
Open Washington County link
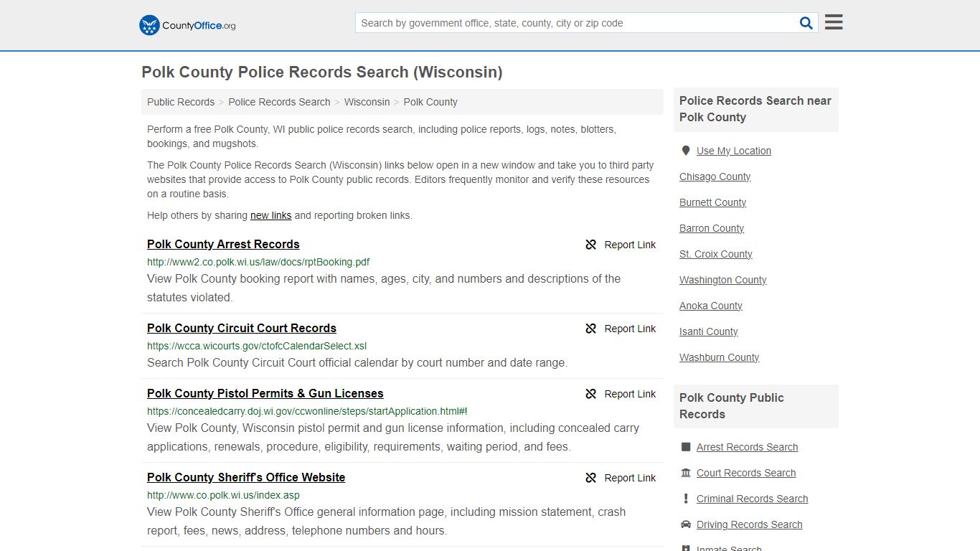pos(723,280)
